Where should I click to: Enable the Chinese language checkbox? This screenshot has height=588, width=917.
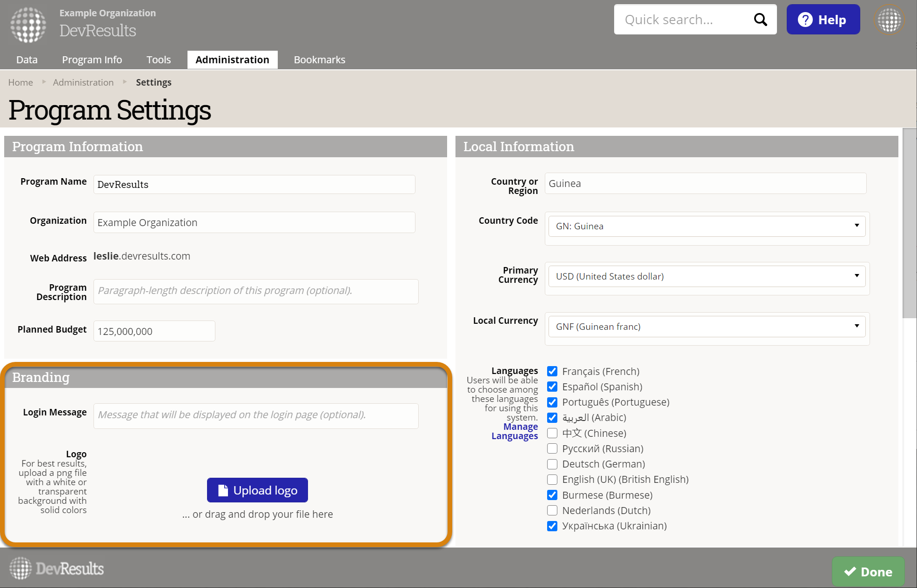(552, 433)
